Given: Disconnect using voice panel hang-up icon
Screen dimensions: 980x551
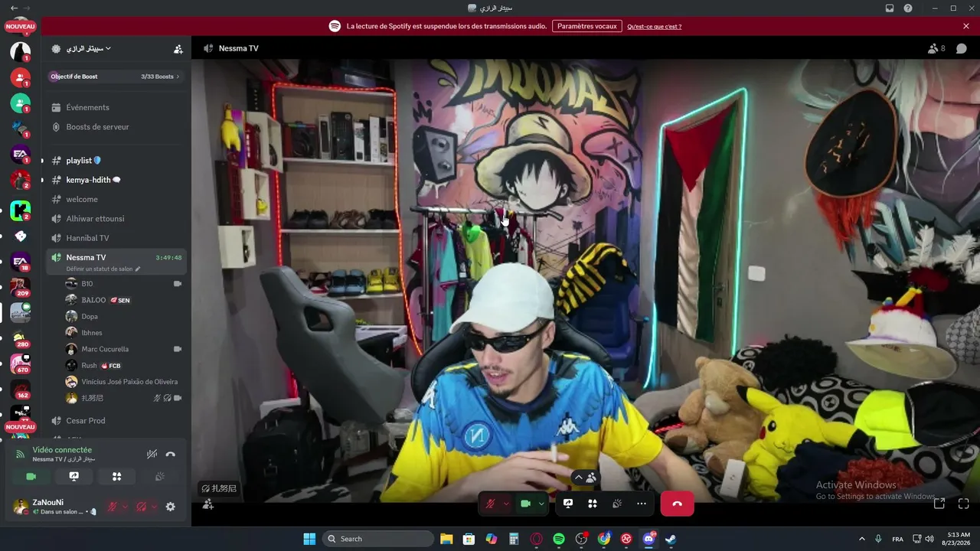Looking at the screenshot, I should 171,455.
